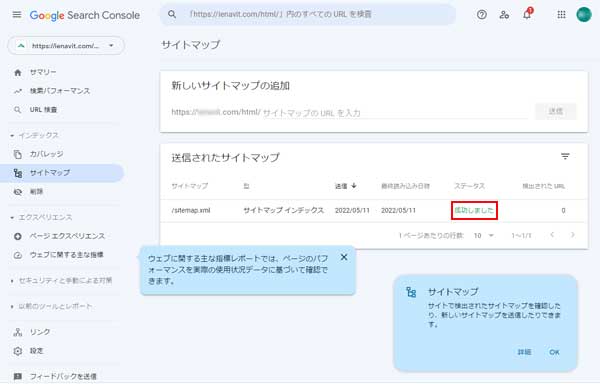
Task: Open the hamburger main menu
Action: pos(17,15)
